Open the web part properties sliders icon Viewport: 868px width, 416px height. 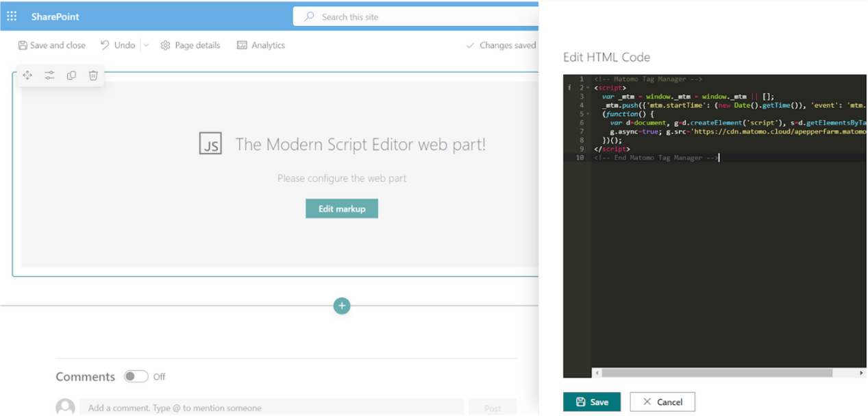tap(49, 75)
